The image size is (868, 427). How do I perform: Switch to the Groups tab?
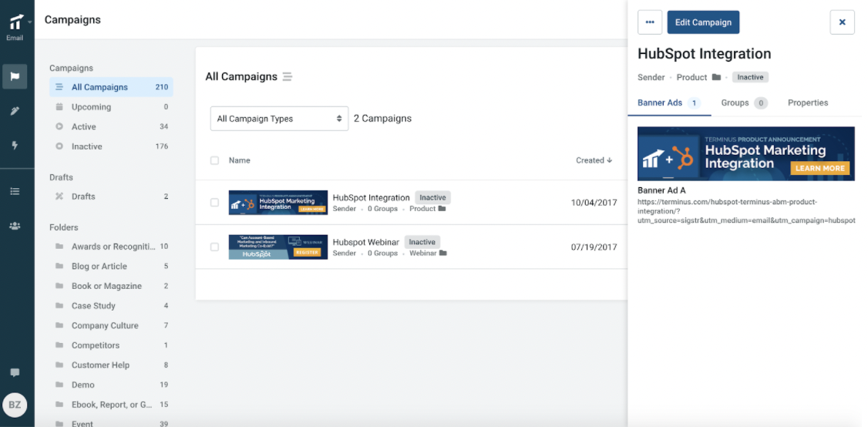744,103
